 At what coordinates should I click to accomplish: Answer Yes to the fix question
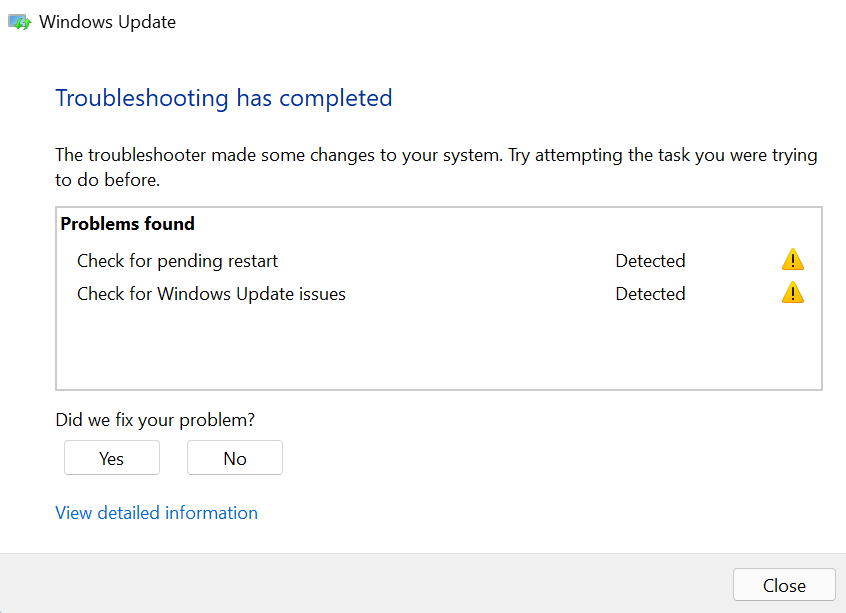pos(112,458)
